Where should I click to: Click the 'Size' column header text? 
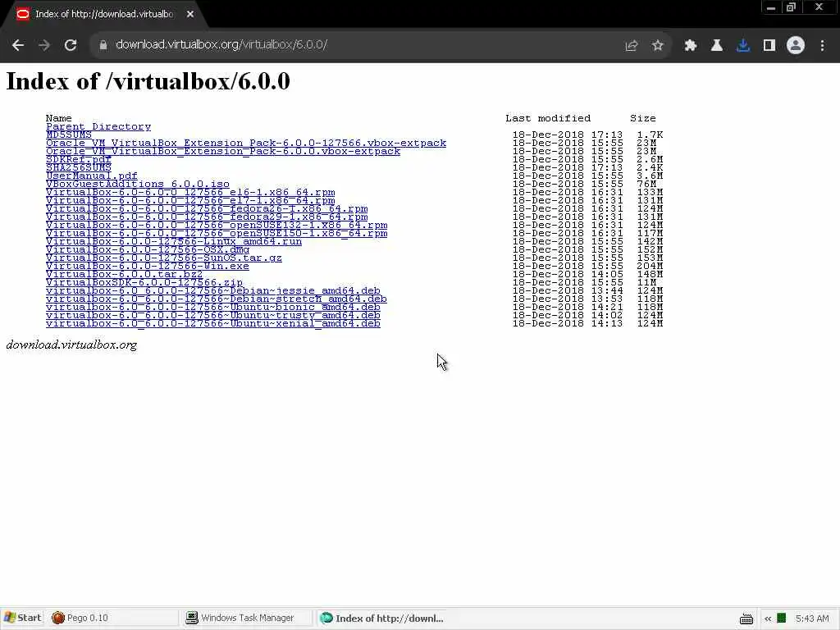643,118
